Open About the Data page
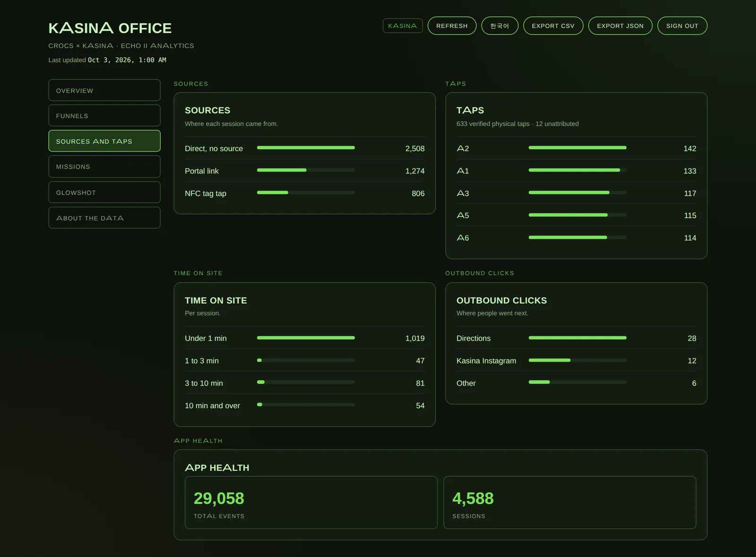Image resolution: width=756 pixels, height=557 pixels. 104,218
